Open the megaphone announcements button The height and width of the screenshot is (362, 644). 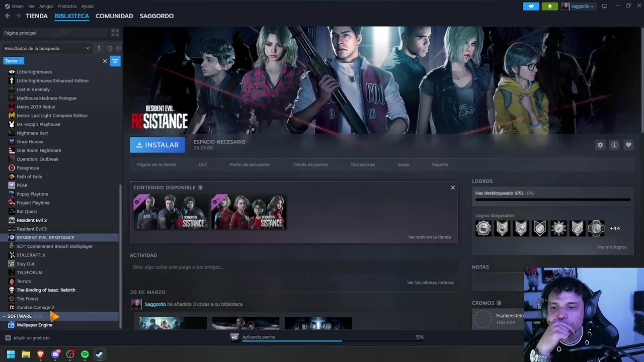pyautogui.click(x=531, y=6)
